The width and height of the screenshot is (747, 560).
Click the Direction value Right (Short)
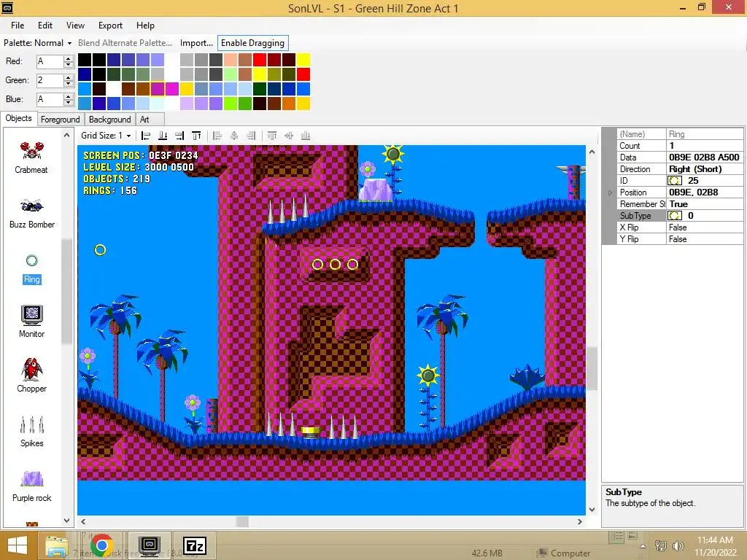pyautogui.click(x=705, y=169)
